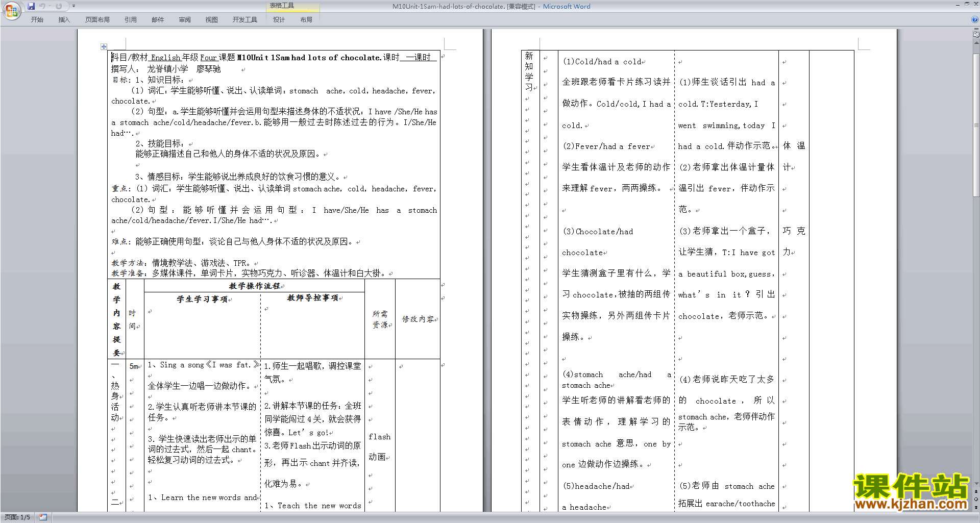Viewport: 980px width, 523px height.
Task: Expand Customize Quick Access Toolbar dropdown
Action: (x=73, y=6)
